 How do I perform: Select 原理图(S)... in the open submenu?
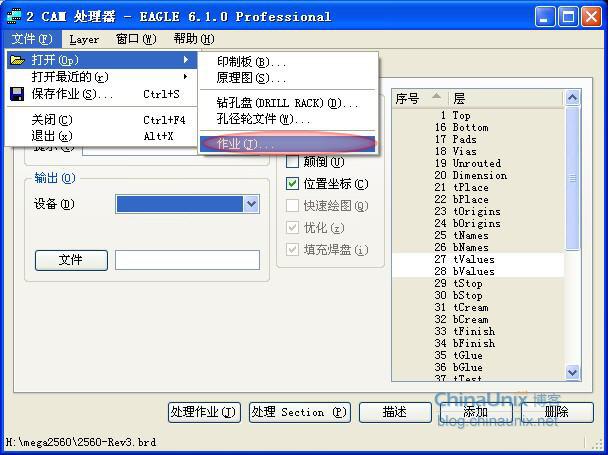click(x=288, y=78)
